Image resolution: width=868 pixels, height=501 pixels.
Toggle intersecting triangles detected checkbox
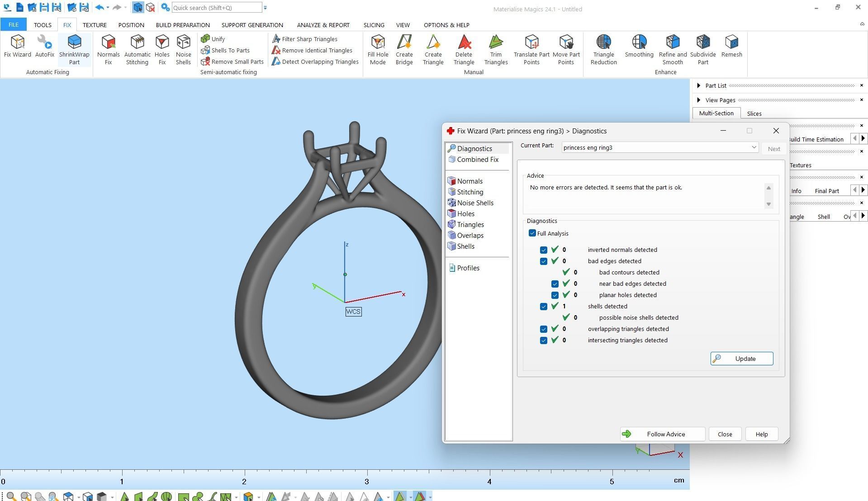(544, 340)
